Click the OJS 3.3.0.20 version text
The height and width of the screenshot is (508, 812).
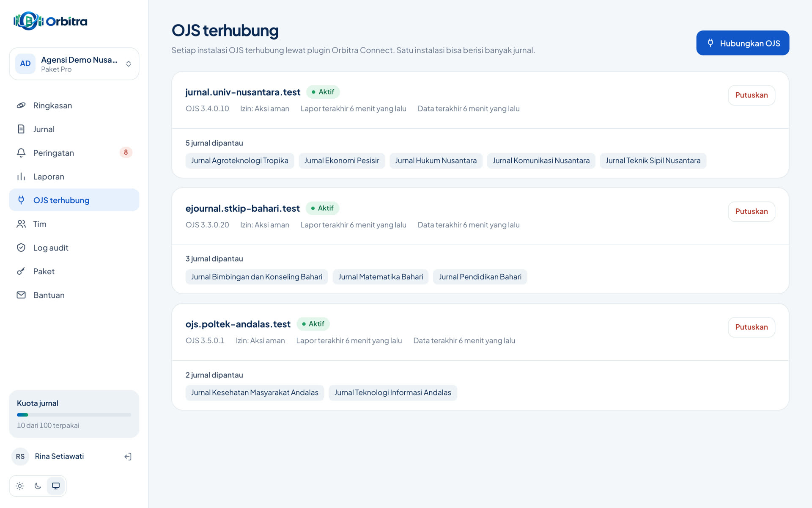207,225
